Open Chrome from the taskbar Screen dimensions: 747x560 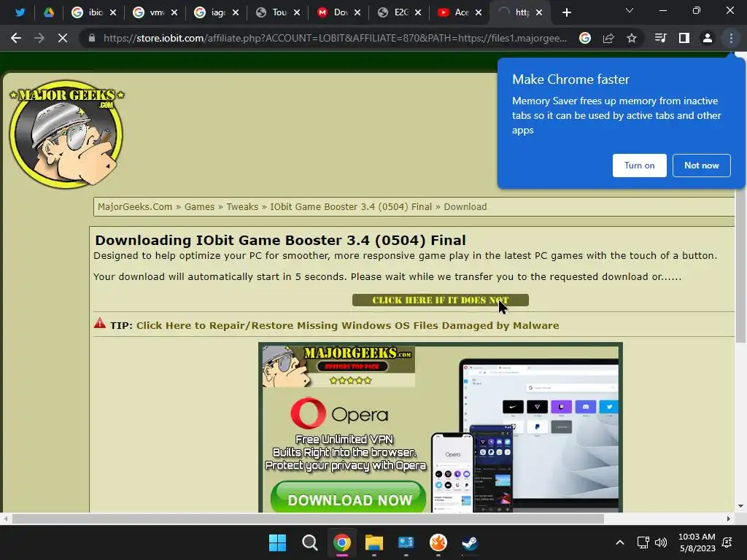pos(342,542)
